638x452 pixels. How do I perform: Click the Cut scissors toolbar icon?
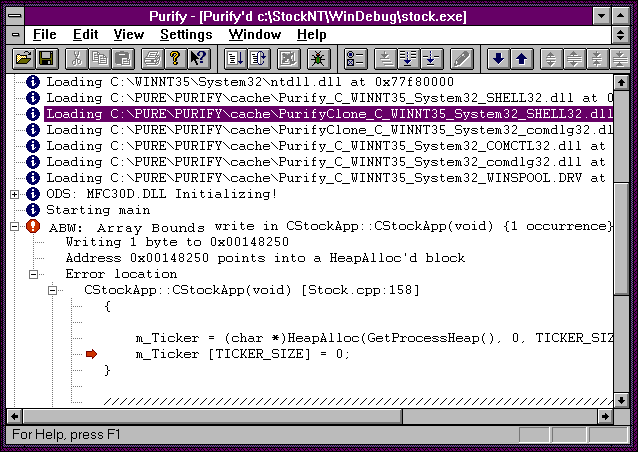[76, 59]
